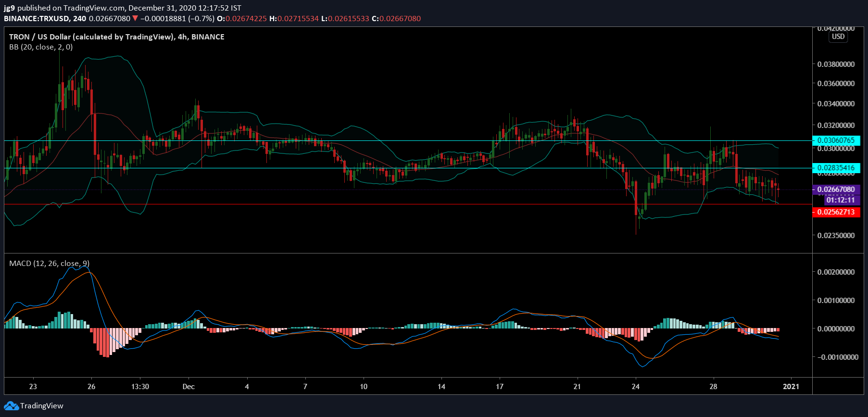
Task: Click the date label 10 on time axis
Action: coord(364,387)
